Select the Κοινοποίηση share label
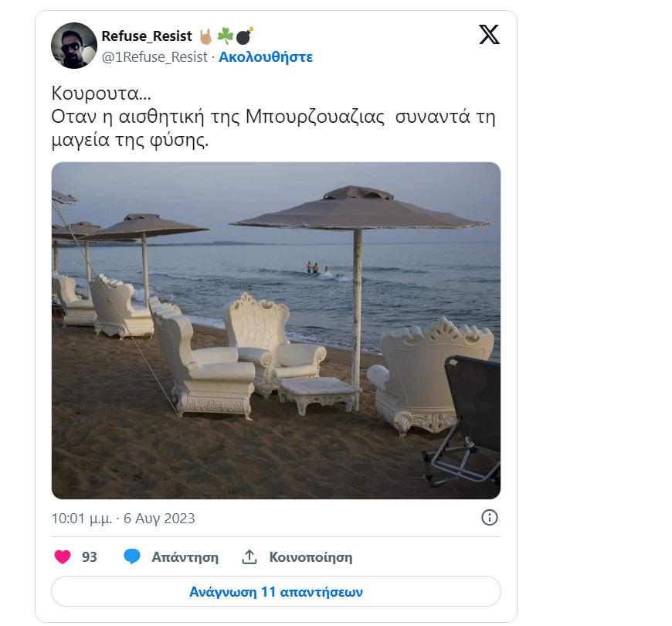 point(311,557)
